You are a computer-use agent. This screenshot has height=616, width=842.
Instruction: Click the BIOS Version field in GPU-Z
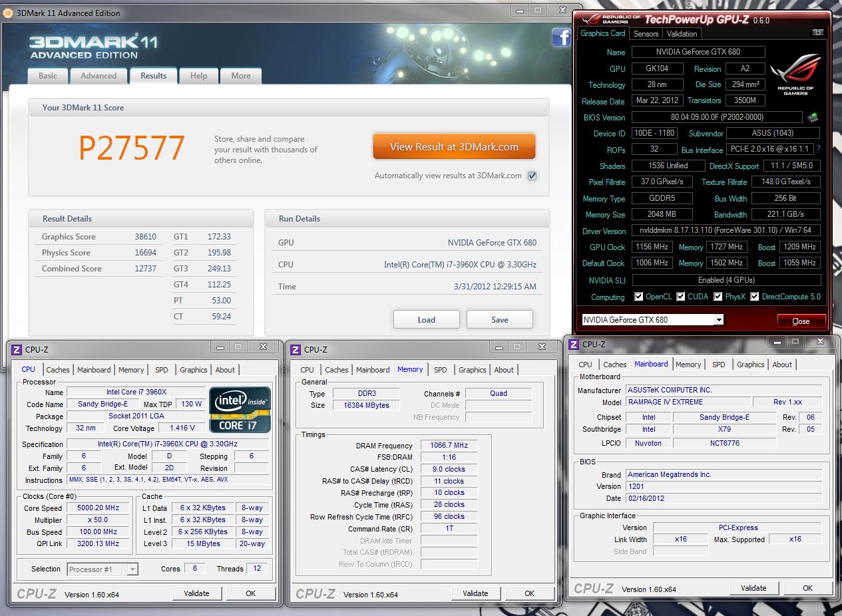point(716,117)
